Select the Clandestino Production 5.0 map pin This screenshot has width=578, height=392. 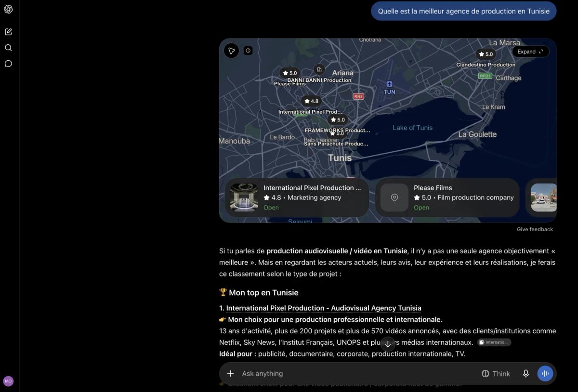(486, 54)
